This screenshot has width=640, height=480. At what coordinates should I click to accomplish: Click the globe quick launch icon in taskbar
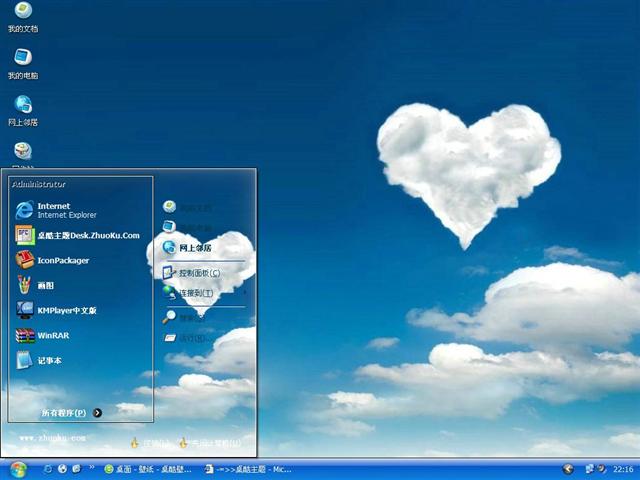pos(62,469)
